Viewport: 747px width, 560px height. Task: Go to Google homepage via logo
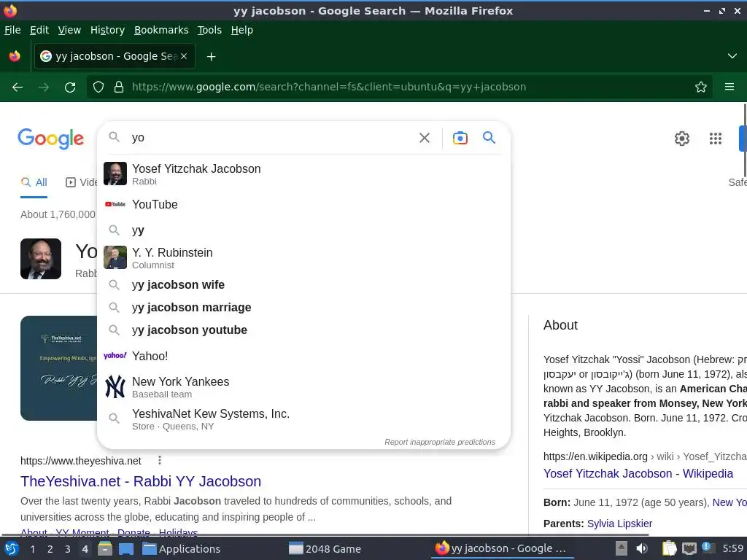point(50,139)
